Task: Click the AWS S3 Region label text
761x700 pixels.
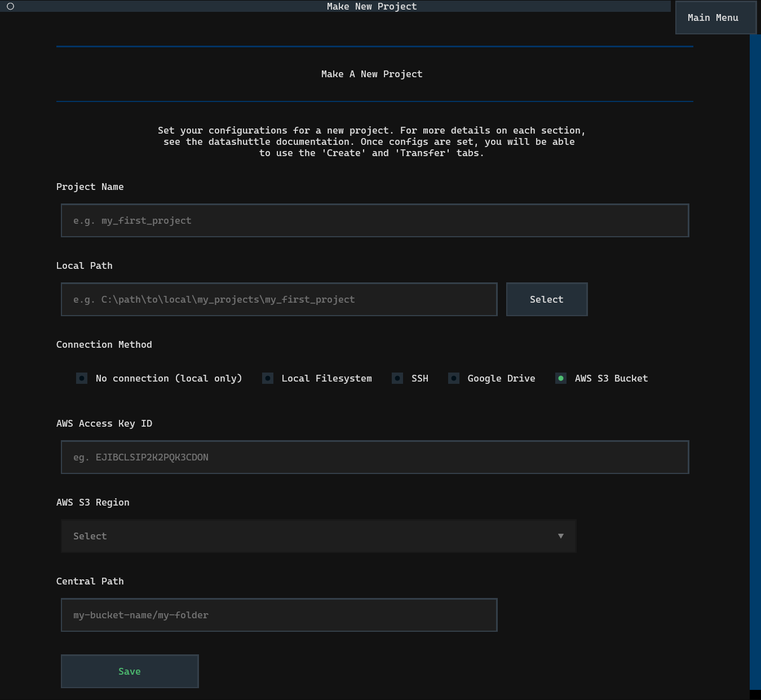Action: click(93, 502)
